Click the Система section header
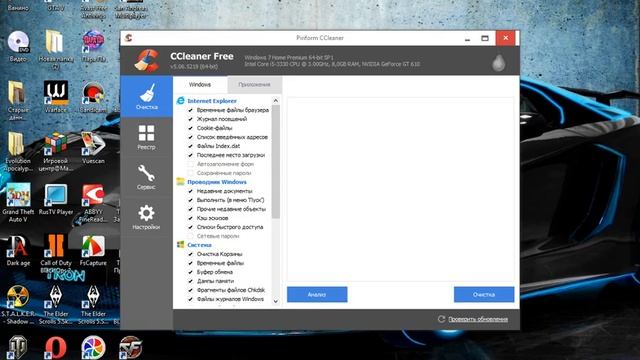Viewport: 640px width, 360px height. click(199, 245)
